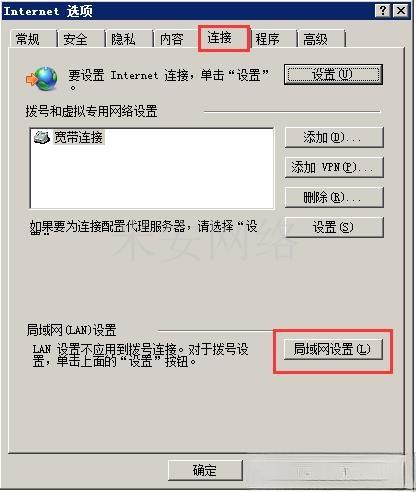Select the 内容 tab
416x492 pixels.
[176, 39]
